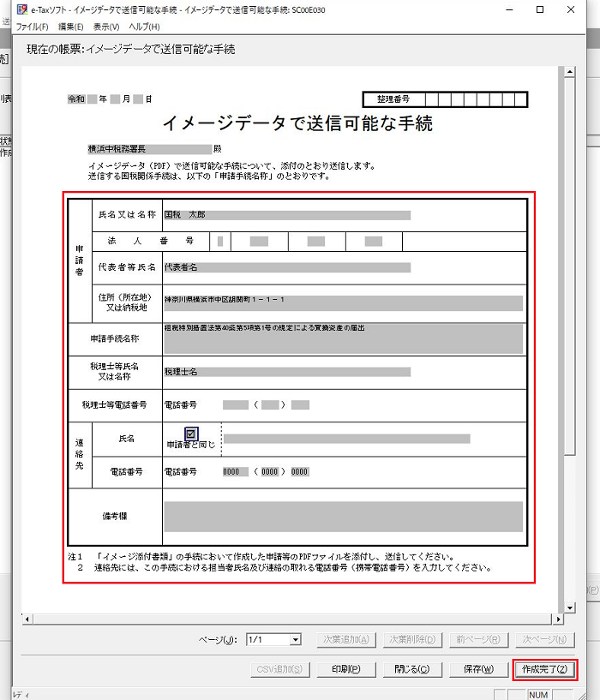The width and height of the screenshot is (600, 700).
Task: Click the 次葉削除(D) button
Action: pyautogui.click(x=412, y=640)
